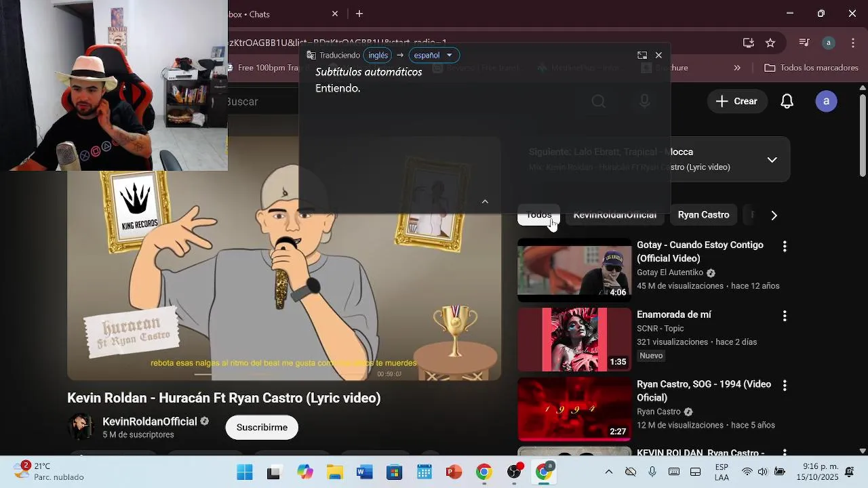Open Microsoft Store from the taskbar

pos(395,472)
